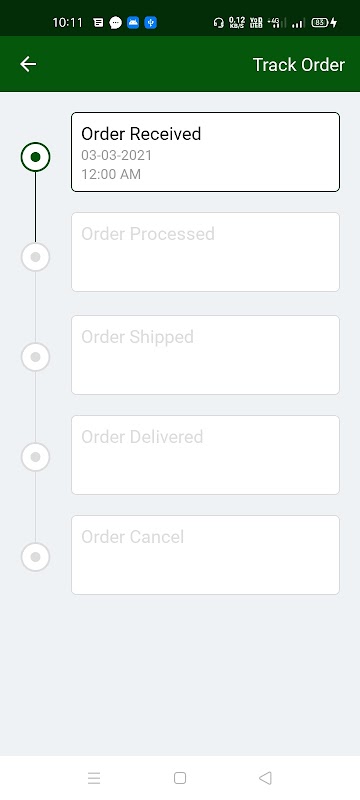360x800 pixels.
Task: Tap the Order Delivered step circle
Action: [35, 457]
